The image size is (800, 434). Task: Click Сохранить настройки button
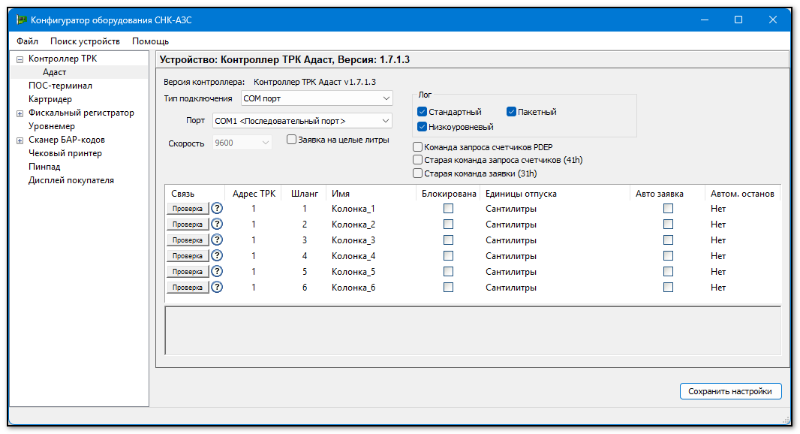(729, 391)
